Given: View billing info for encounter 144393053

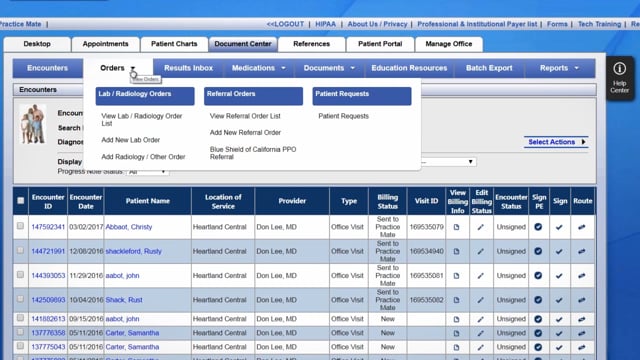Looking at the screenshot, I should [456, 276].
